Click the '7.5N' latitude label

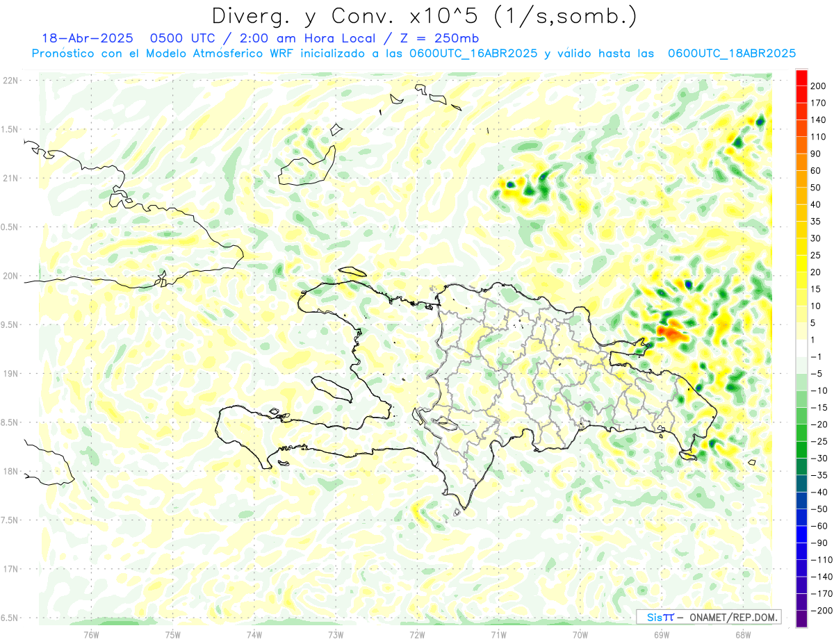coord(10,520)
